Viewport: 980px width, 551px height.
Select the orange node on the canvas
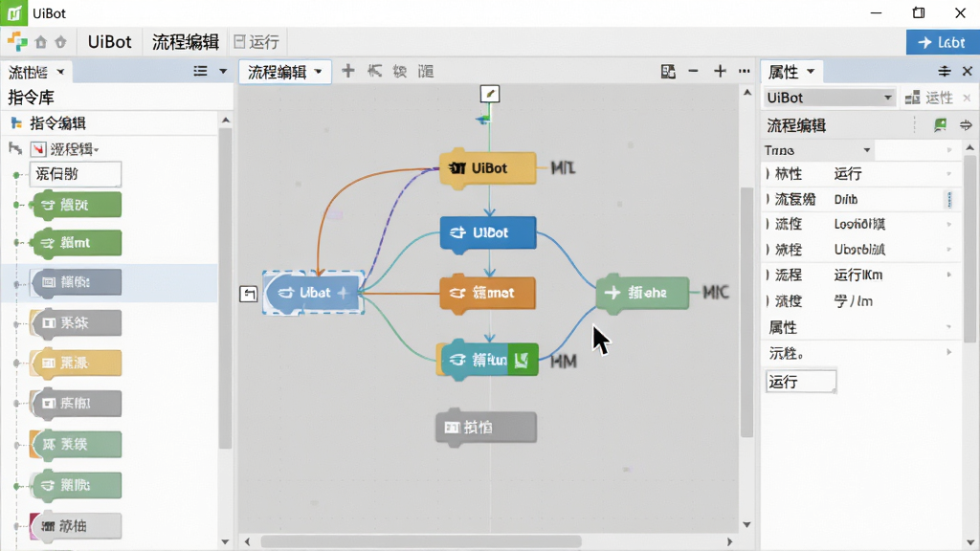(x=487, y=293)
